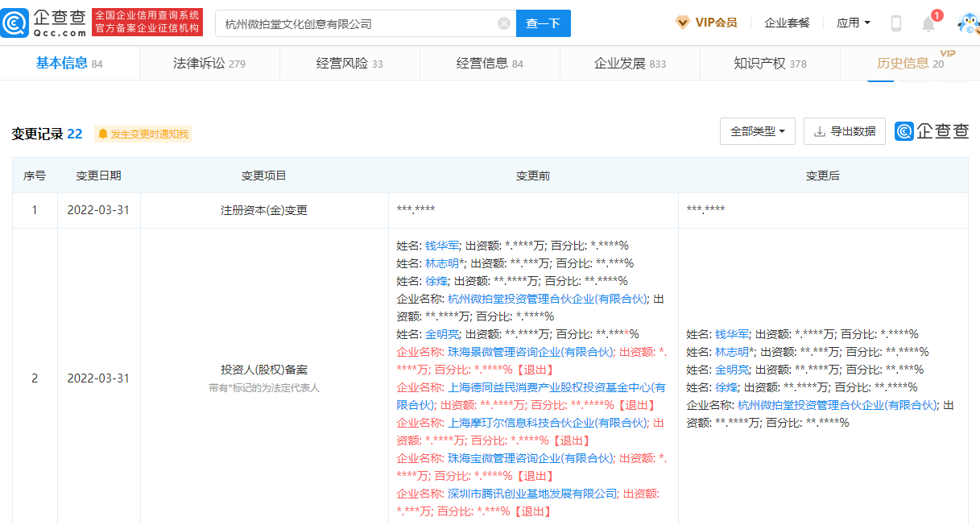Open 杭州微拍堂投资管理合伙企业 in 变更前 column

[548, 299]
